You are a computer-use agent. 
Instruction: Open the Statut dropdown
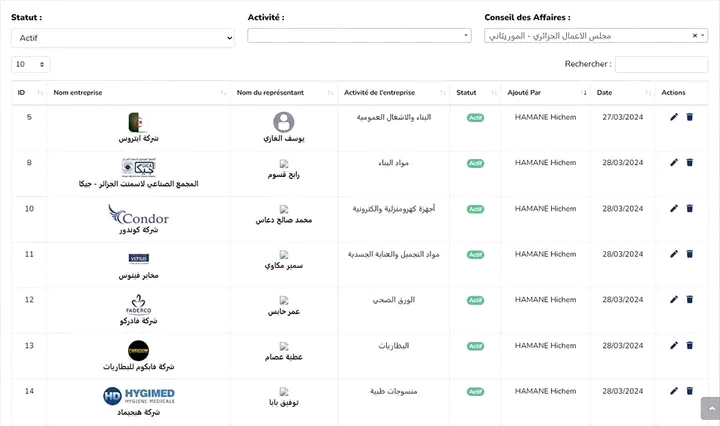(x=122, y=38)
